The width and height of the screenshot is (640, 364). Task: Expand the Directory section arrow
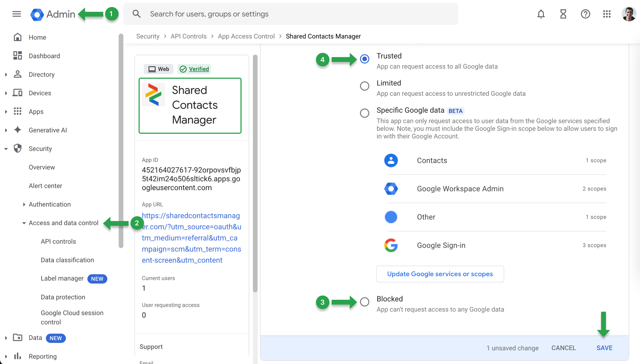pos(6,74)
